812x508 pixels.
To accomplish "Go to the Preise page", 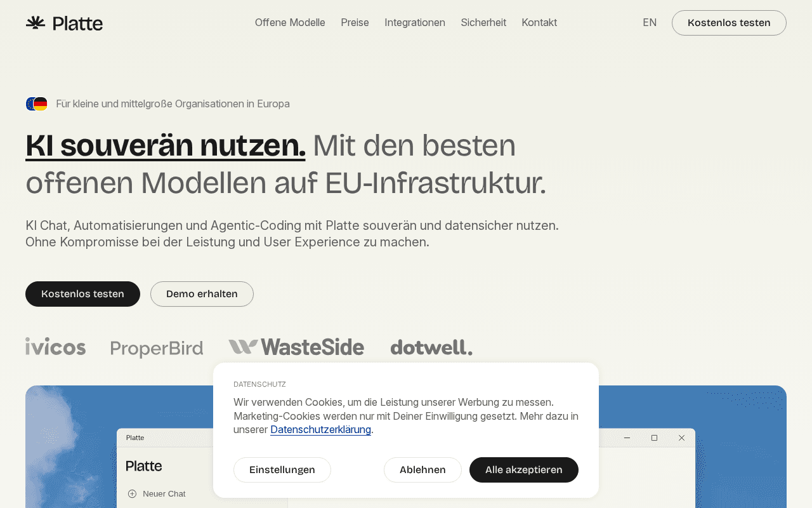I will click(355, 23).
